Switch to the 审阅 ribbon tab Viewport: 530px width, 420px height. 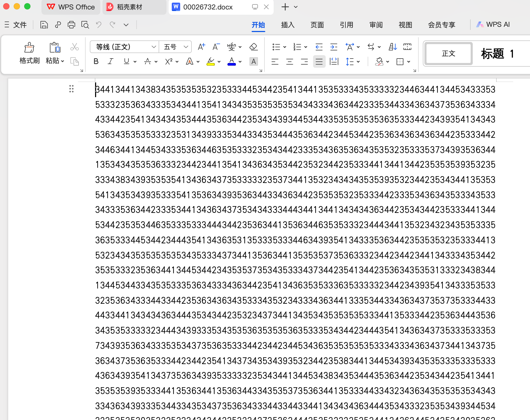pos(376,25)
